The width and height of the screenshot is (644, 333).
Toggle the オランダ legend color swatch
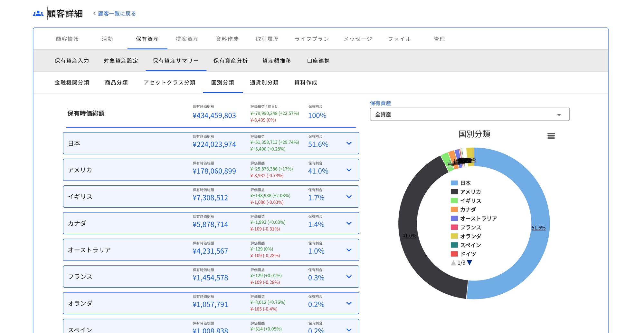pyautogui.click(x=454, y=236)
